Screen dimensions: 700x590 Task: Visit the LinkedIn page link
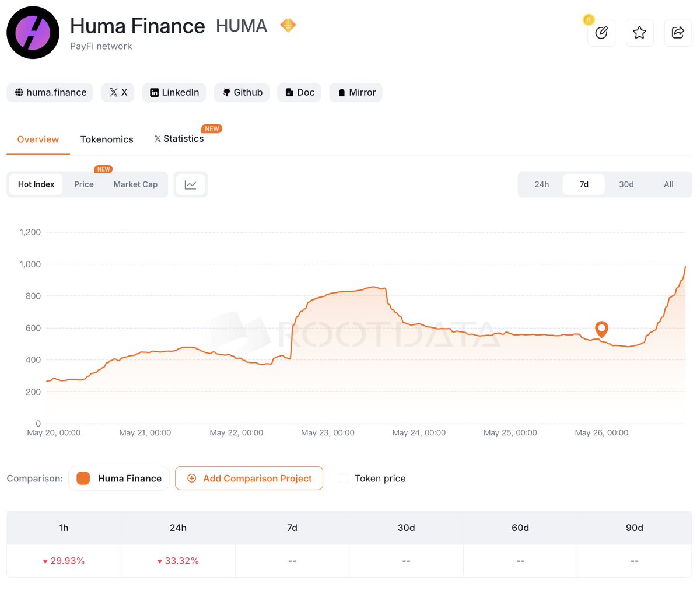click(x=174, y=92)
